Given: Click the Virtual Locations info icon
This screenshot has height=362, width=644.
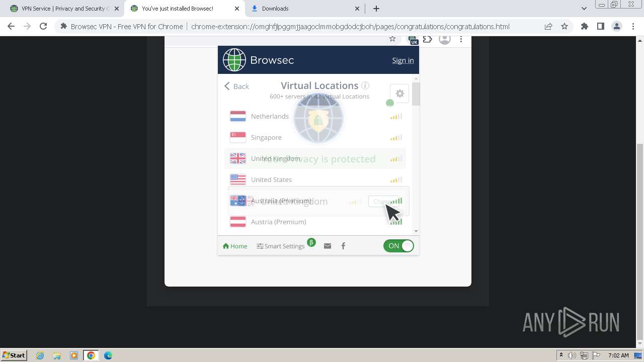Looking at the screenshot, I should pos(365,85).
